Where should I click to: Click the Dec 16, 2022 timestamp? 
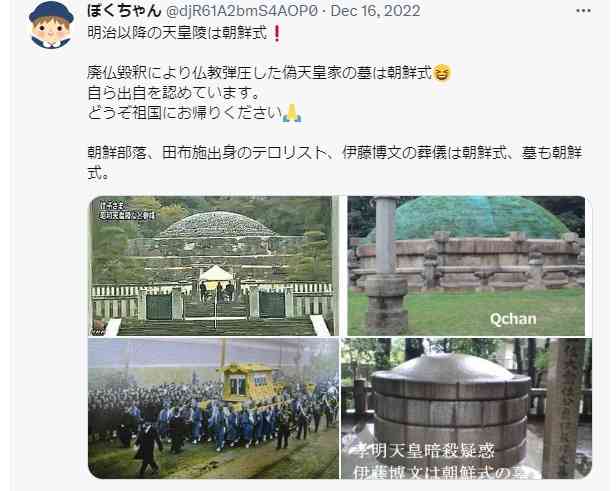[376, 11]
